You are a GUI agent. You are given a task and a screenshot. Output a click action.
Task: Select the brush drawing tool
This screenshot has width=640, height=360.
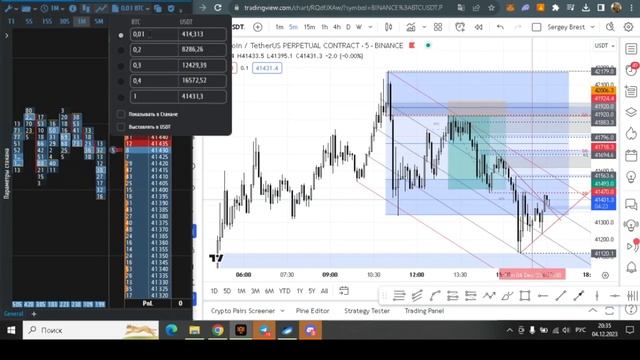(x=507, y=296)
